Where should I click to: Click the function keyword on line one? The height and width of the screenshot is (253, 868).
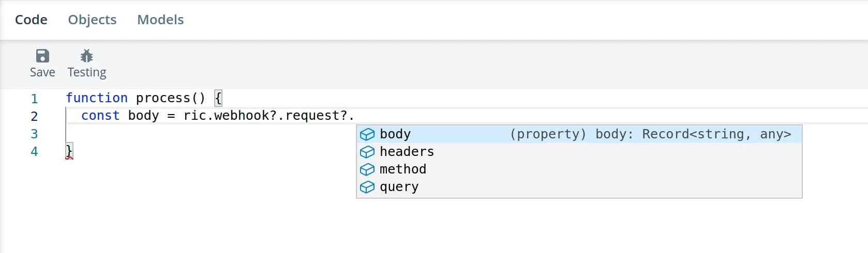tap(97, 98)
